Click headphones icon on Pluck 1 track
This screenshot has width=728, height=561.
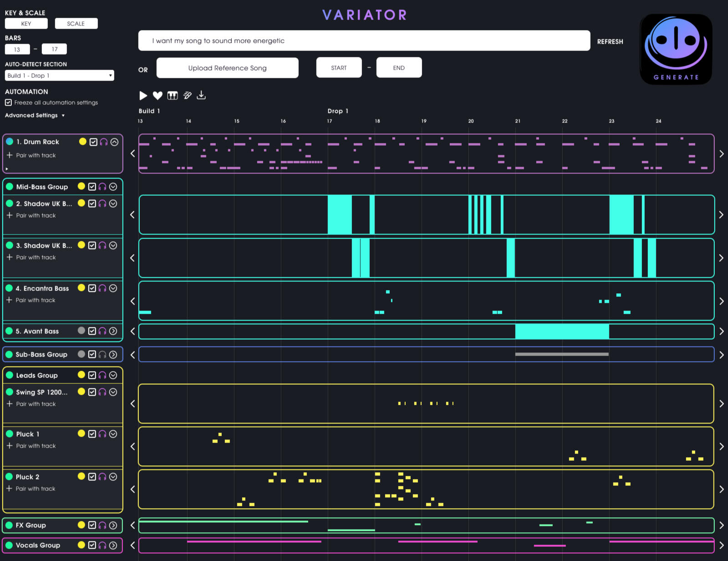pos(102,434)
